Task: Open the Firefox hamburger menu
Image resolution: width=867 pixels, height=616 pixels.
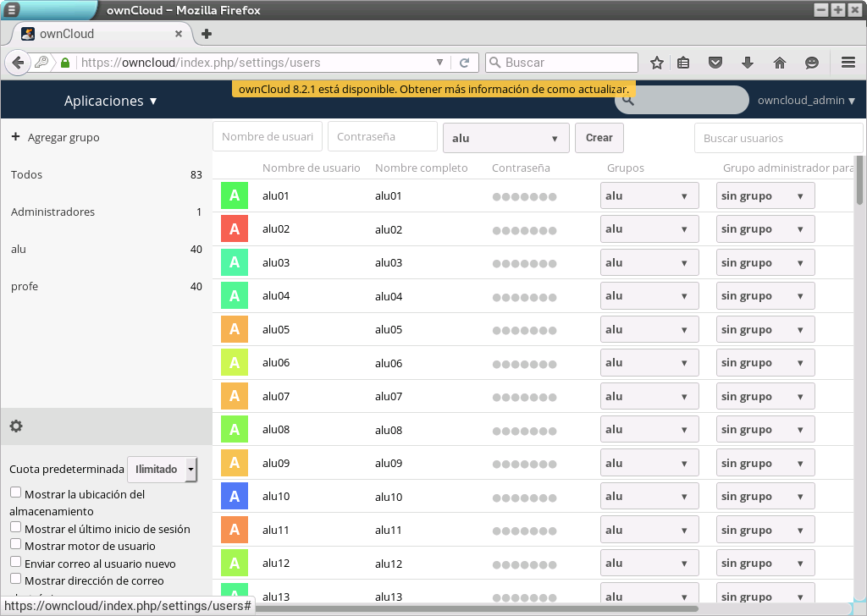Action: pos(848,63)
